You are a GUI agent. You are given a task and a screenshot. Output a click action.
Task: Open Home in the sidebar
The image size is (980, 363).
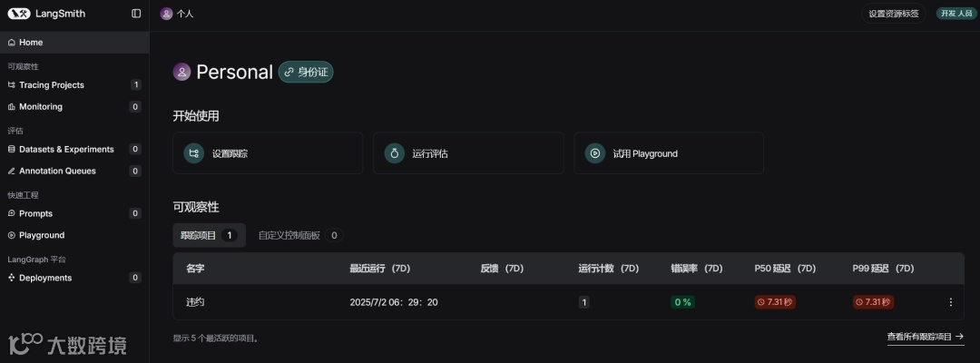tap(74, 43)
